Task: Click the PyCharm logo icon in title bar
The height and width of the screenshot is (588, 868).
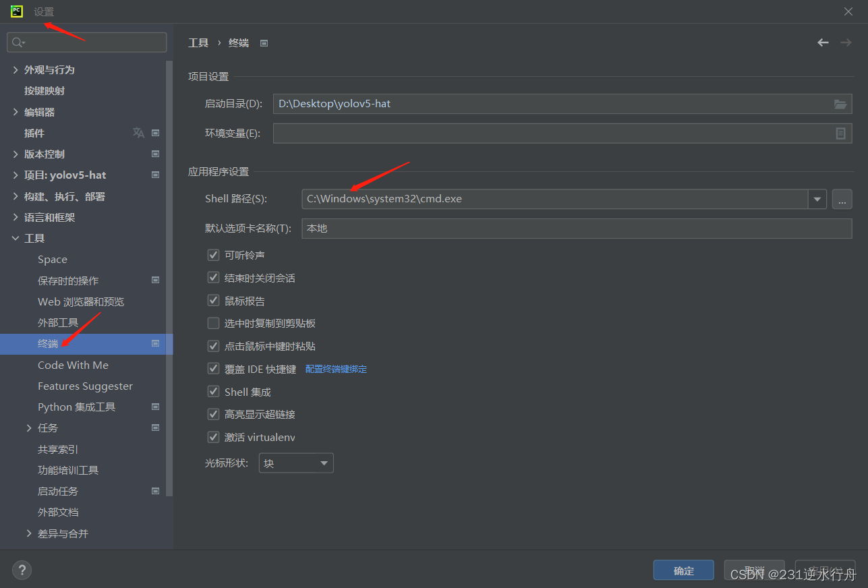Action: [x=17, y=11]
